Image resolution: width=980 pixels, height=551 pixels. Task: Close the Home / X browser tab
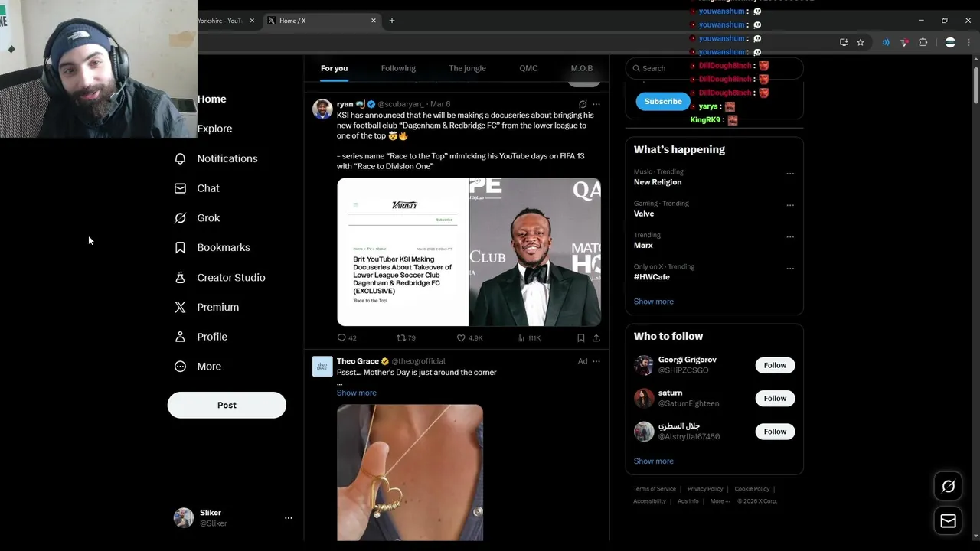(x=374, y=21)
